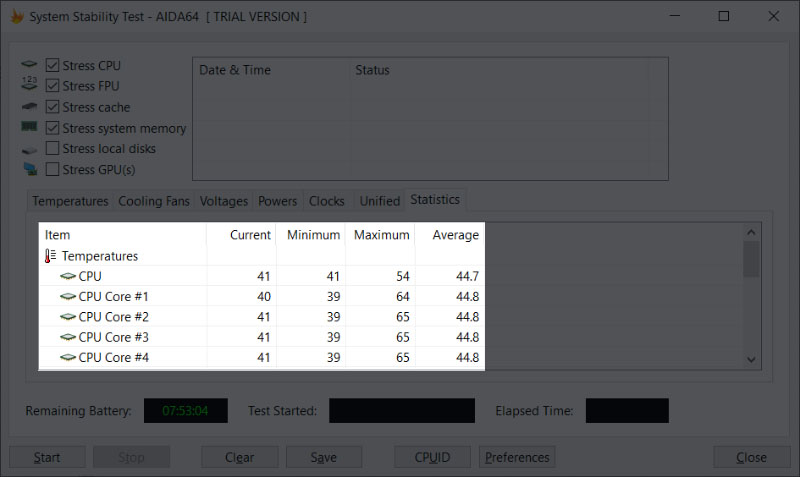Click the Status column header in log
The height and width of the screenshot is (477, 800).
click(499, 70)
